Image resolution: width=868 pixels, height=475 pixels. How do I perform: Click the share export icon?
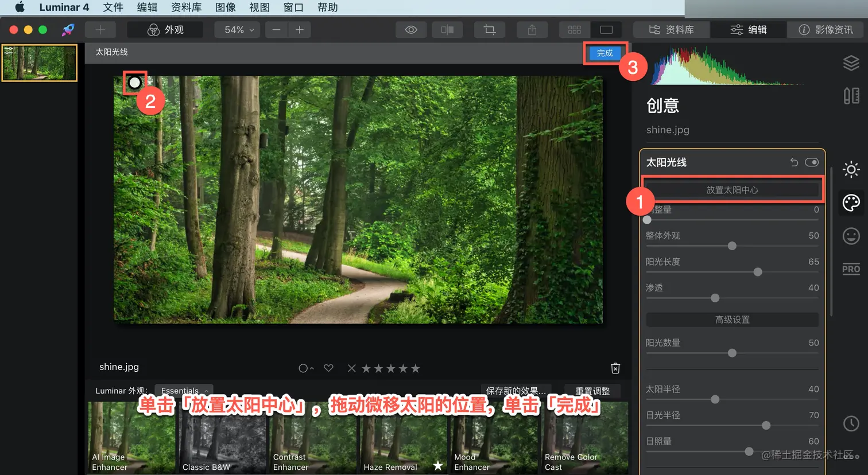click(532, 30)
